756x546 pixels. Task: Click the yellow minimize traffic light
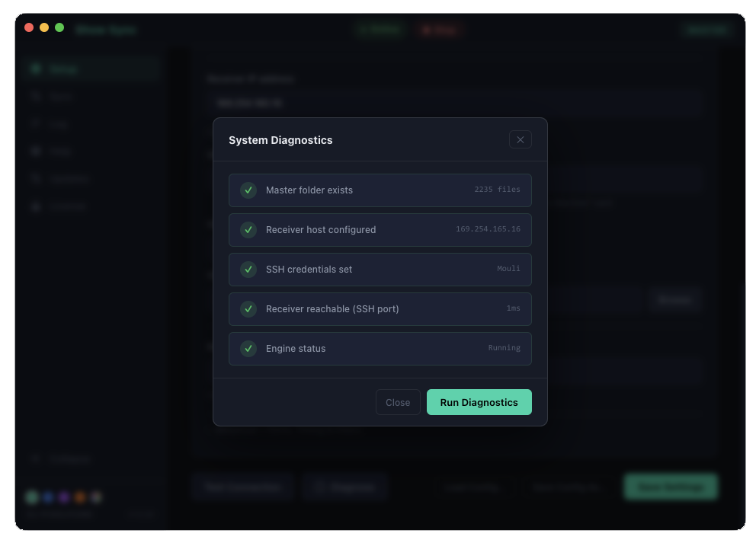44,27
